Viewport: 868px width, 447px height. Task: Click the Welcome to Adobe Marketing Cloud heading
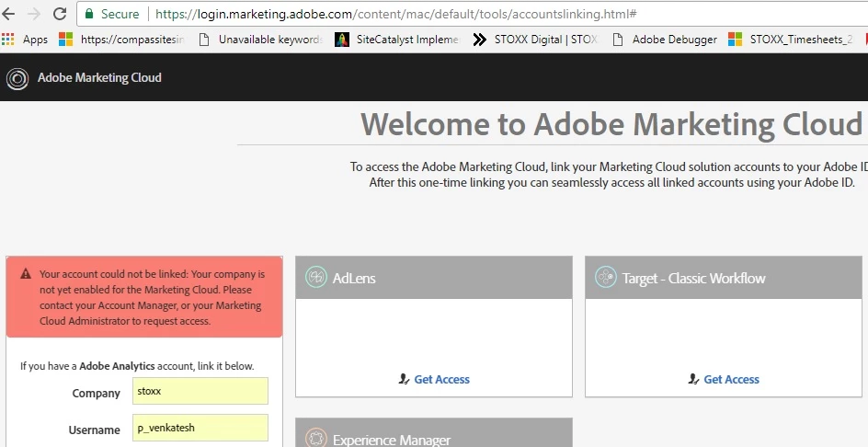point(611,124)
